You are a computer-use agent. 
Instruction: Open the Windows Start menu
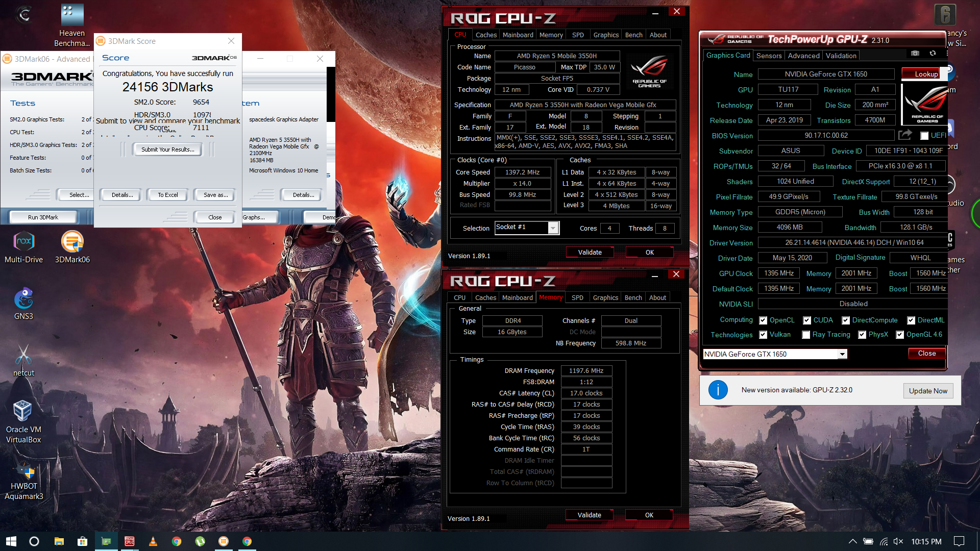[x=11, y=541]
